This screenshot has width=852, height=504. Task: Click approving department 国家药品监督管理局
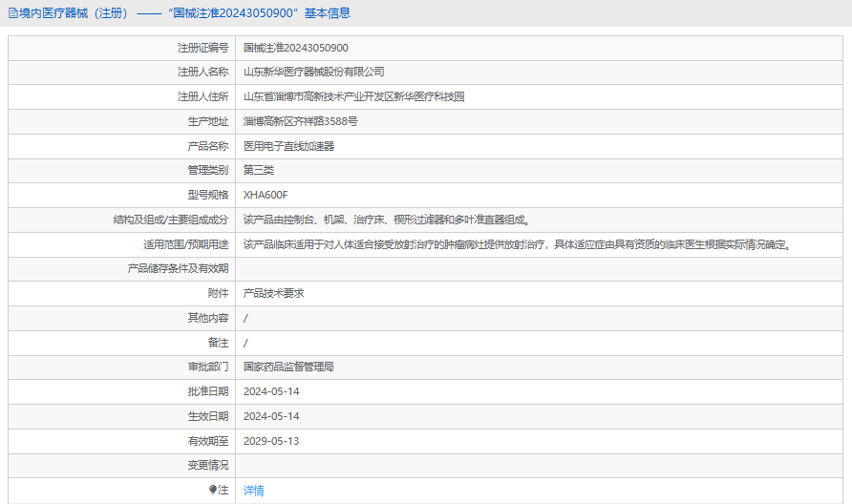[x=288, y=367]
